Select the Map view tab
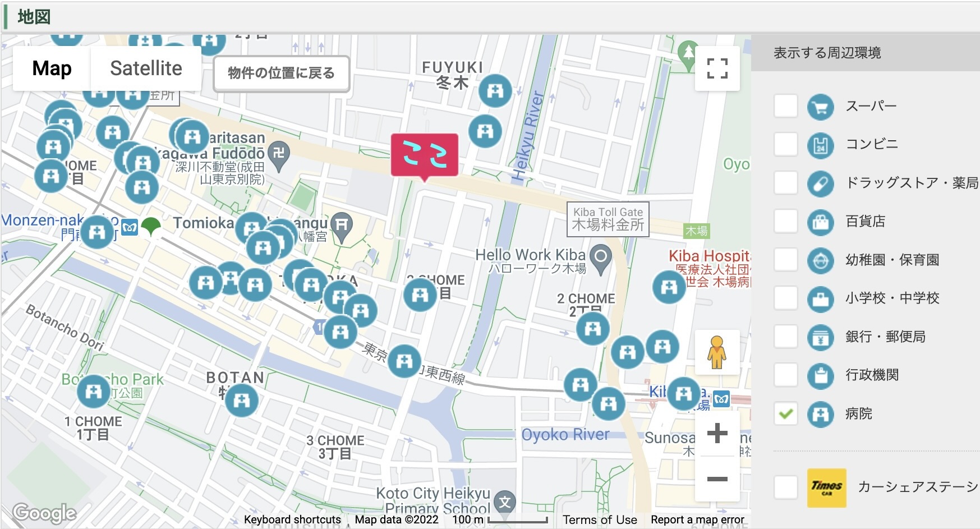This screenshot has height=529, width=980. tap(52, 68)
